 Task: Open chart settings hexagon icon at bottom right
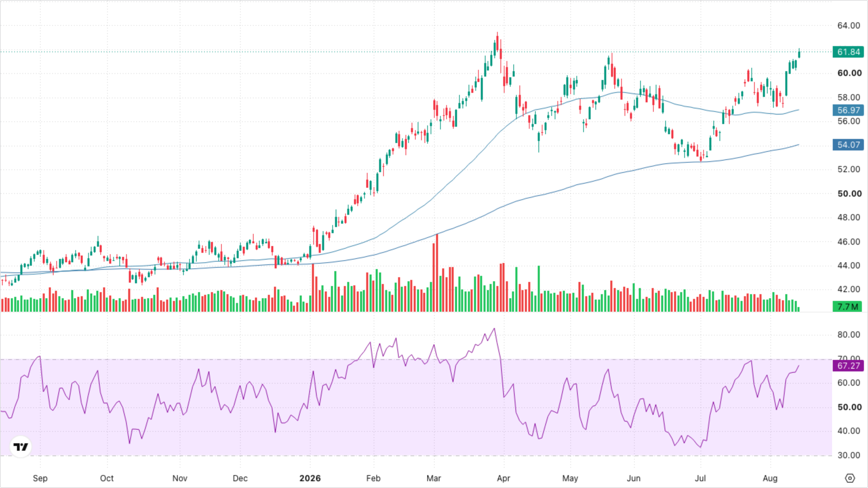tap(850, 478)
